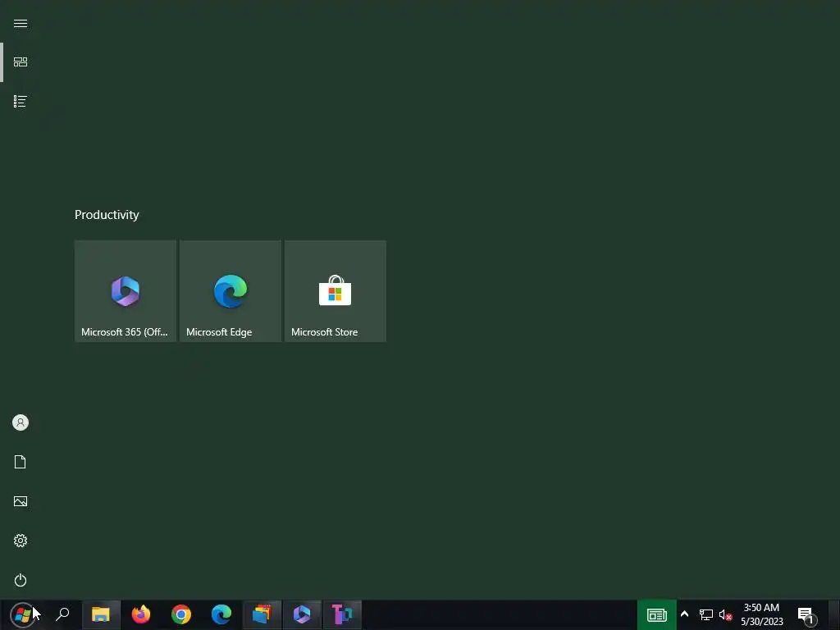The image size is (840, 630).
Task: Open the user account menu
Action: (21, 422)
